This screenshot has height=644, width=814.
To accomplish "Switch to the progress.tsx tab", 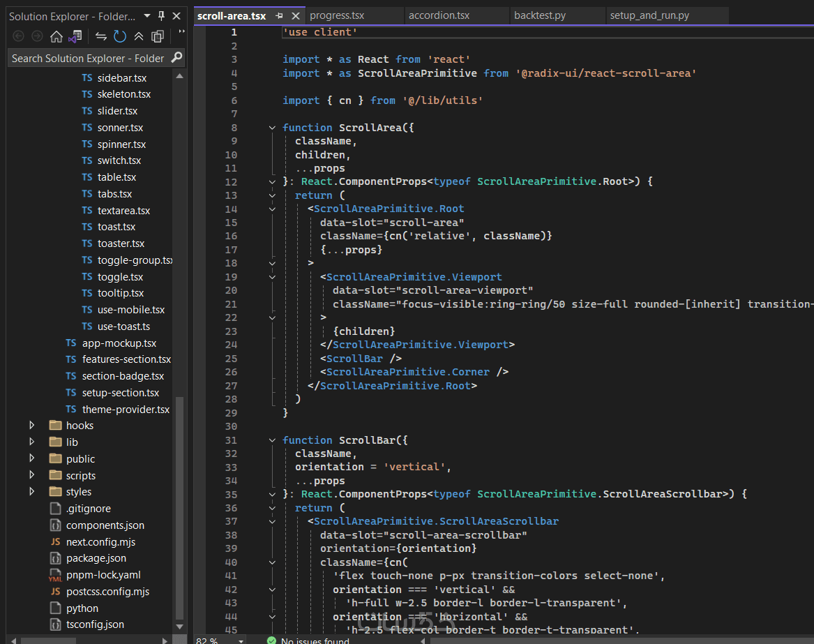I will [337, 15].
